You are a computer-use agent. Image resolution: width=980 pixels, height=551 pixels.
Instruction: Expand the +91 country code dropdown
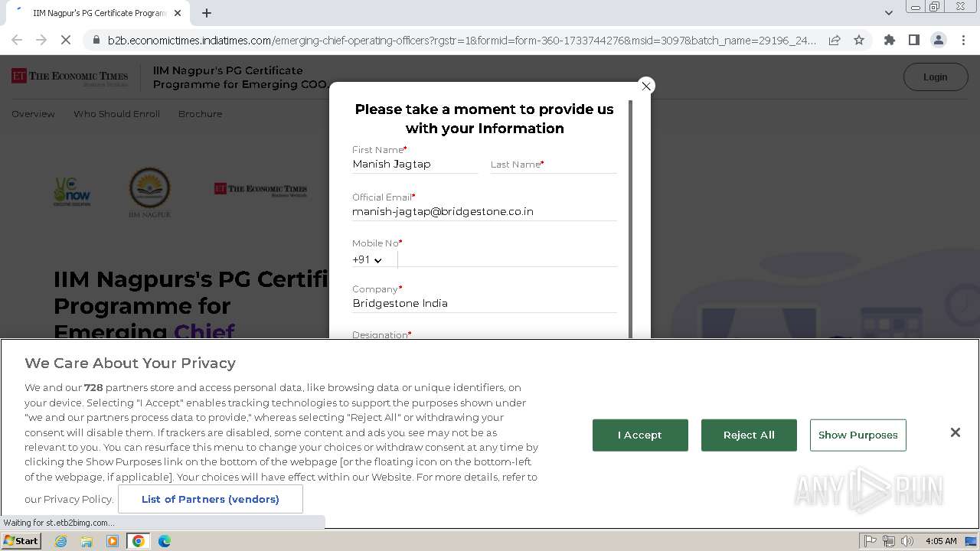coord(367,259)
